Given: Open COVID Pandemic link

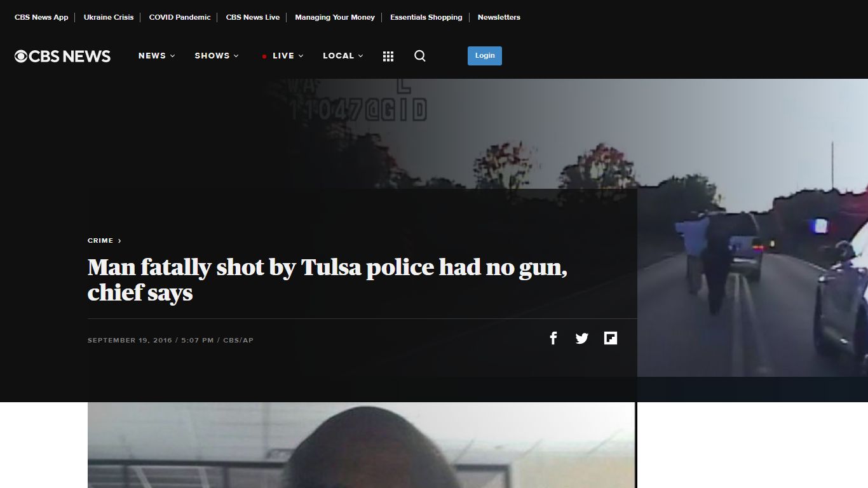Looking at the screenshot, I should coord(180,17).
